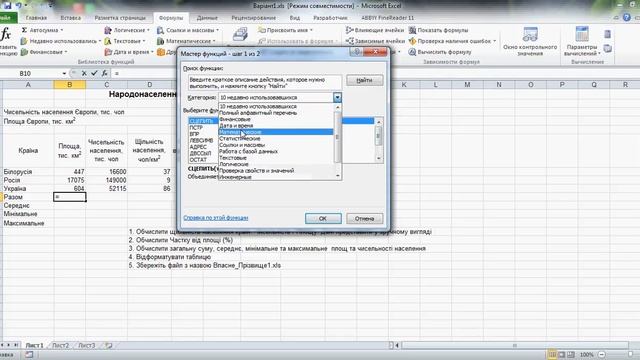Click the Calculate Sheet icon
Screen dimensions: 640x360
coord(607,49)
